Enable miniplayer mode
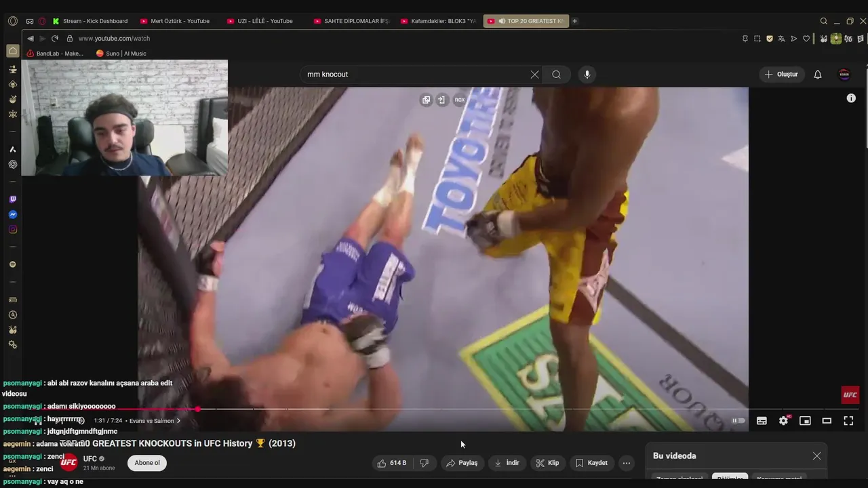The image size is (868, 488). pyautogui.click(x=805, y=421)
